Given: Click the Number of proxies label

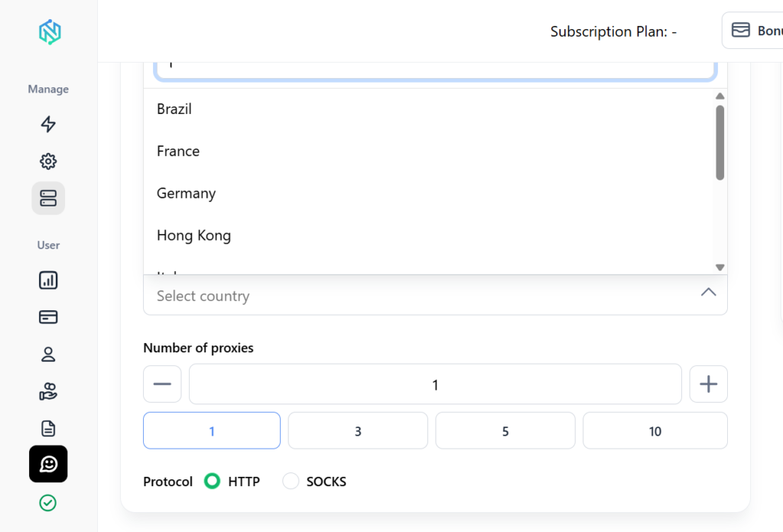Looking at the screenshot, I should click(198, 348).
